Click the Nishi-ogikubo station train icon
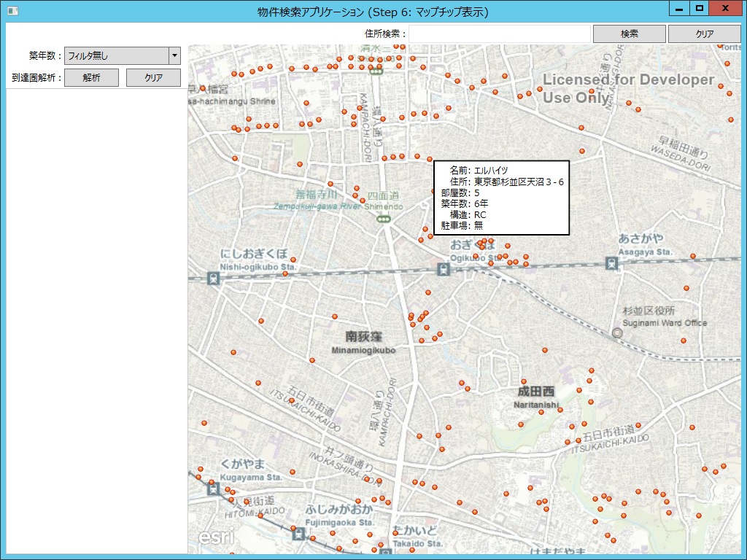 point(214,278)
